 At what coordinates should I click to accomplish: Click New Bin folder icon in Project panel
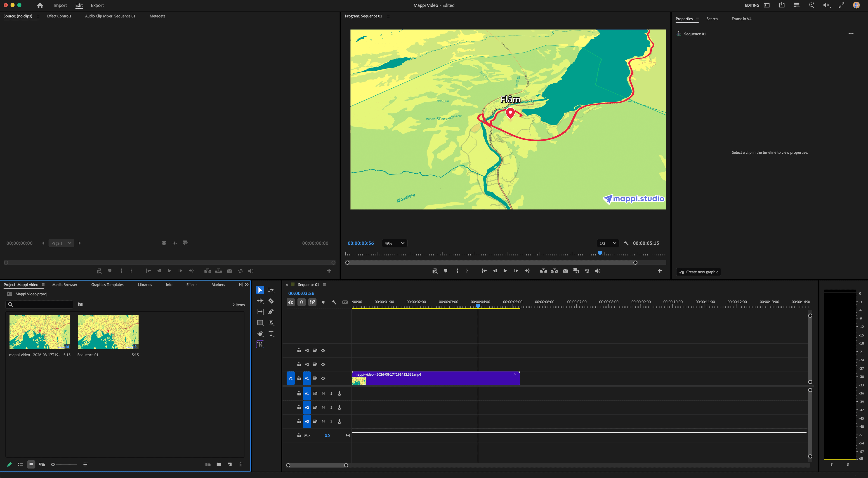(x=219, y=464)
